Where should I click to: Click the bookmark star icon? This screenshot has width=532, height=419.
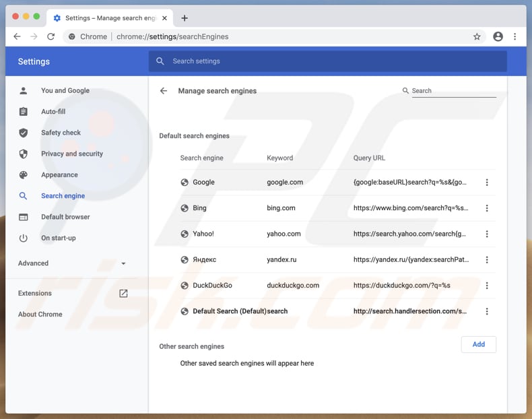tap(477, 36)
